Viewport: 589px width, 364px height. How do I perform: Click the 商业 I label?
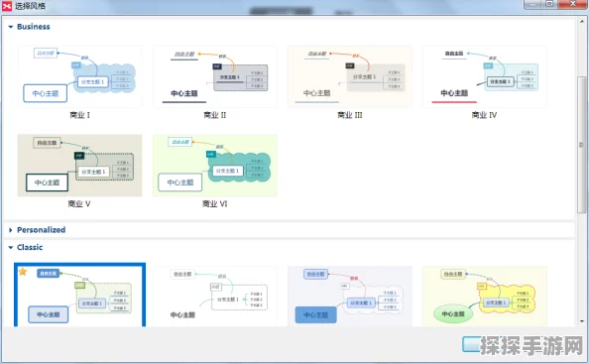tap(79, 115)
